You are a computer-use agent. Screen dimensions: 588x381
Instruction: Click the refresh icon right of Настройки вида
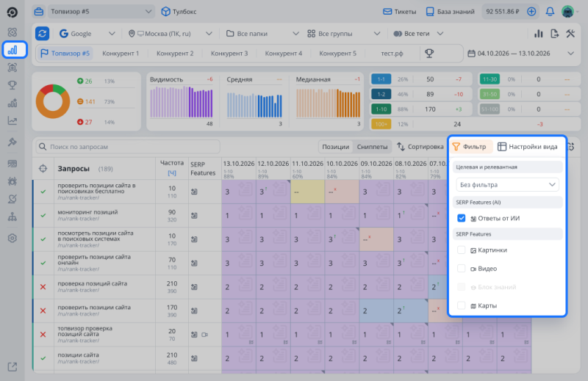pyautogui.click(x=571, y=147)
